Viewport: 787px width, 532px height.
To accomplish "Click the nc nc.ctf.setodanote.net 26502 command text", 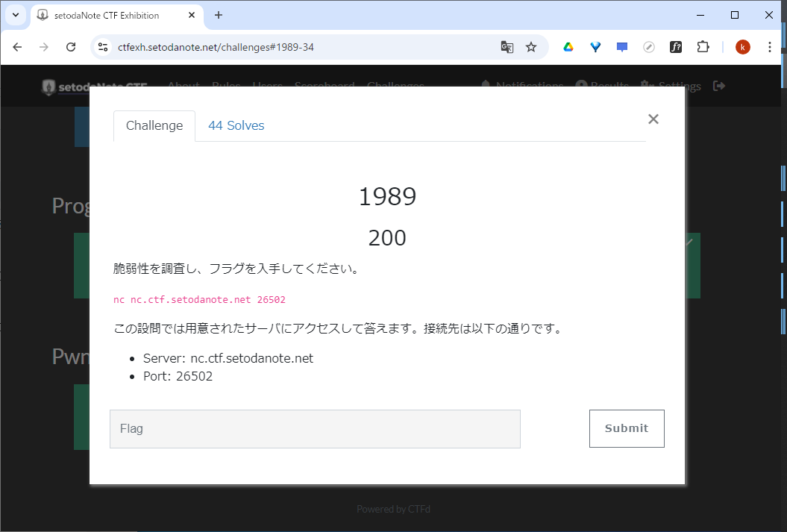I will click(199, 300).
